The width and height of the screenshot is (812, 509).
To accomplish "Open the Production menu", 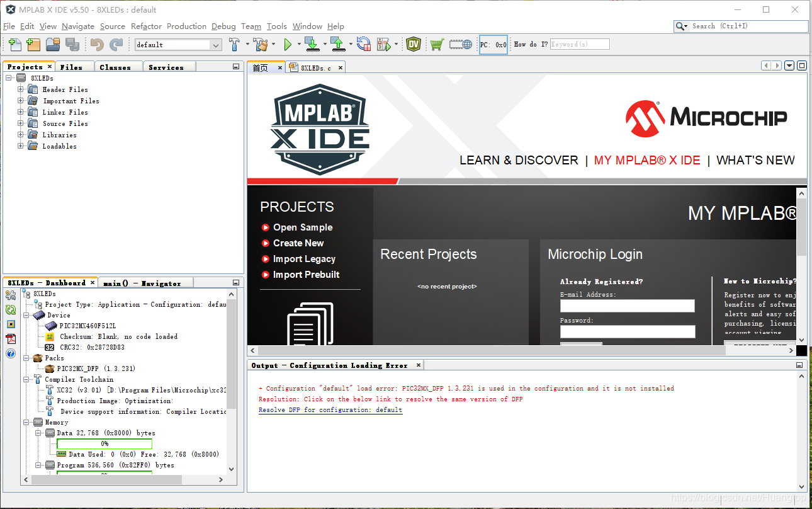I will [x=186, y=26].
